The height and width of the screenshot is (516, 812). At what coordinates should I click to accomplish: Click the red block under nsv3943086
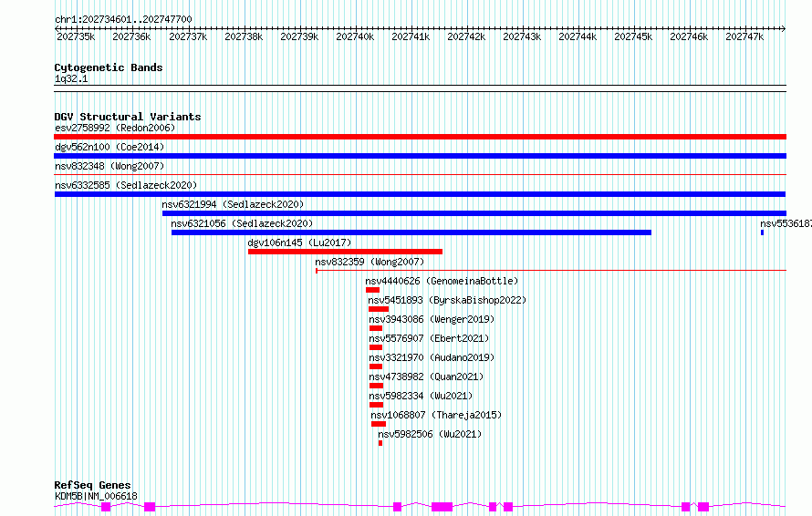click(x=376, y=328)
